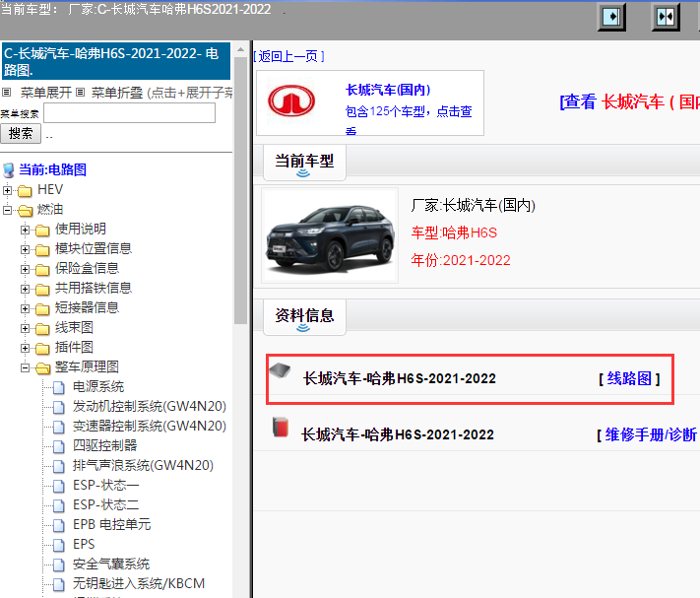Click the single-arrow panel toggle icon in top bar
700x598 pixels.
tap(611, 18)
